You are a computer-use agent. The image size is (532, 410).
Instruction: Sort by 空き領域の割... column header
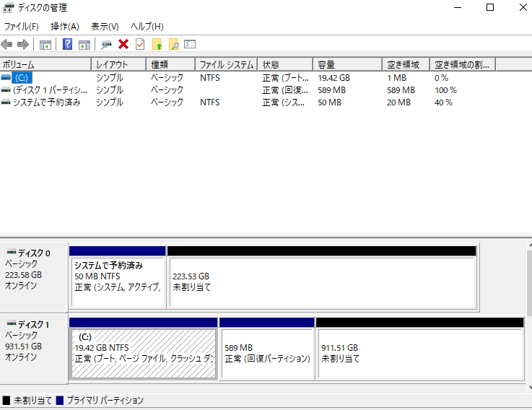[x=463, y=64]
